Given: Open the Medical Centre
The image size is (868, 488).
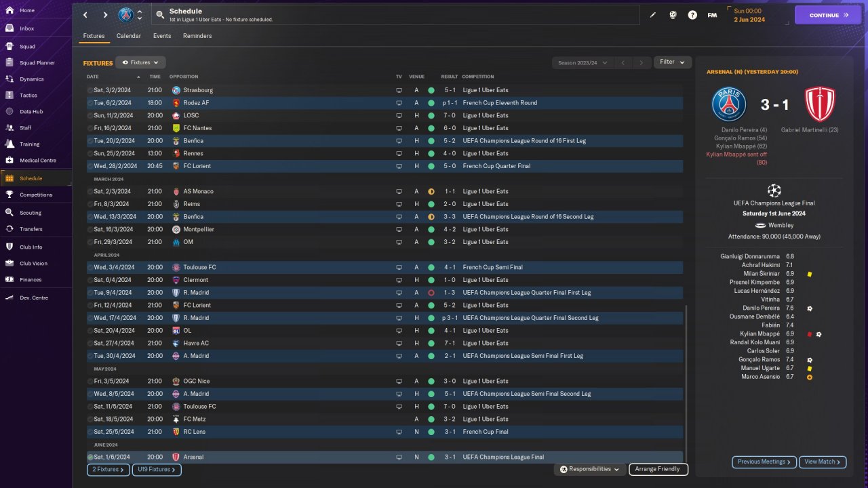Looking at the screenshot, I should (x=36, y=161).
